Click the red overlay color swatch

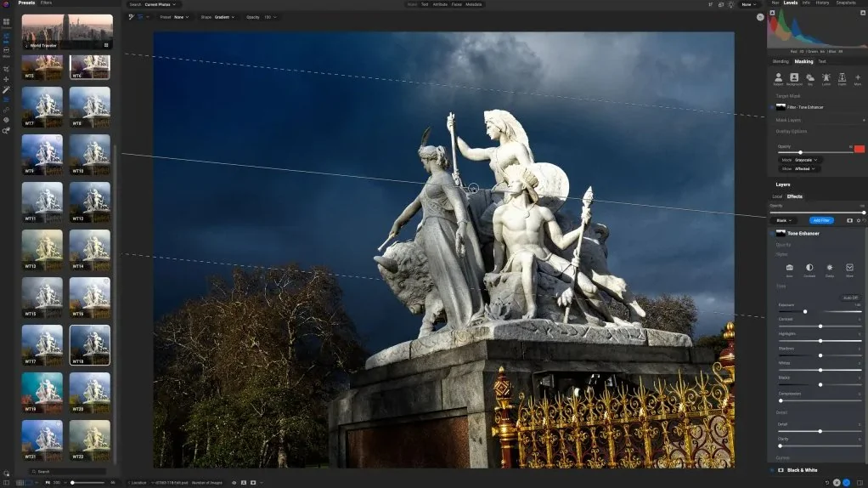coord(860,149)
